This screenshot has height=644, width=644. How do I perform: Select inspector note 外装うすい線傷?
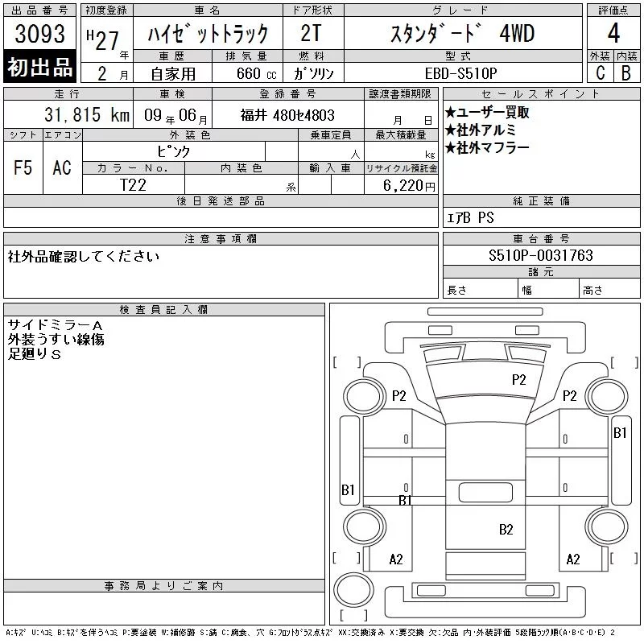56,340
